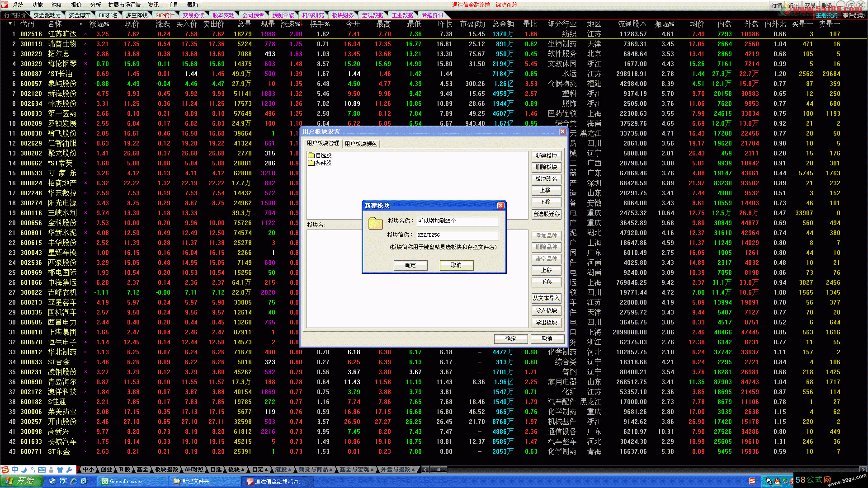868x488 pixels.
Task: Select the 自选股 folder in the list
Action: 320,155
